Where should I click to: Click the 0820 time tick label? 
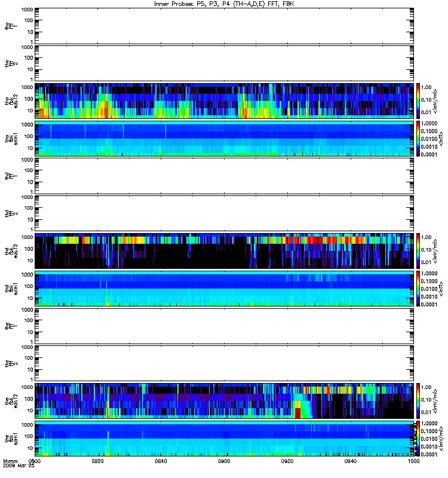pos(98,461)
